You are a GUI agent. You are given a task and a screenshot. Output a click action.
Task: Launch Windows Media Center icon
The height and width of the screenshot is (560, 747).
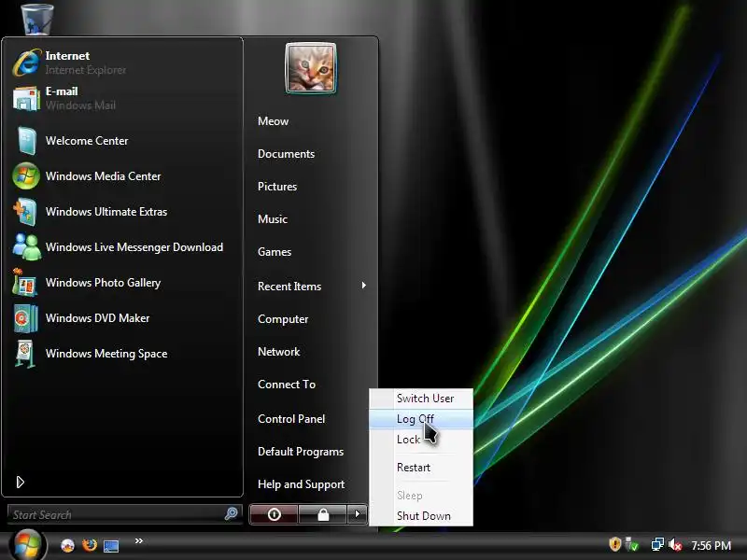[26, 176]
